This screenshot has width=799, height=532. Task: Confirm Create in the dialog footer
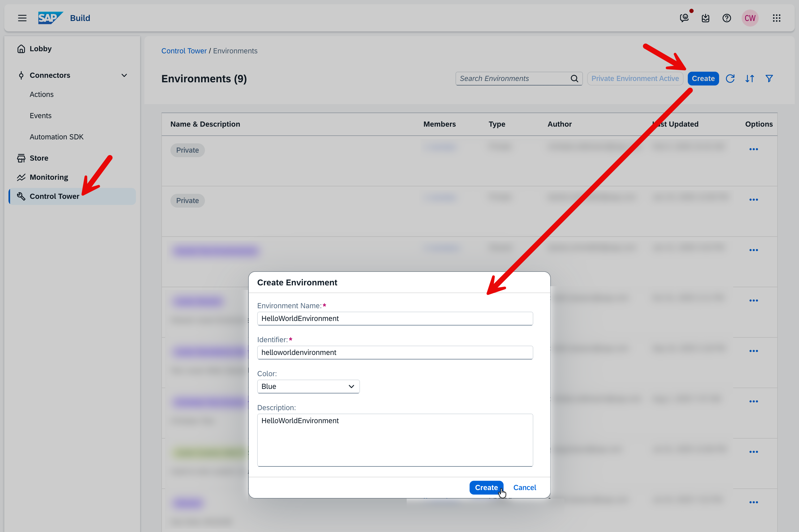(486, 488)
